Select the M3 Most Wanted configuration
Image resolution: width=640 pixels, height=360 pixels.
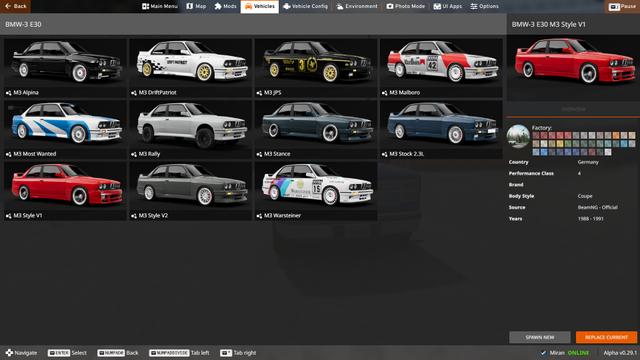65,129
